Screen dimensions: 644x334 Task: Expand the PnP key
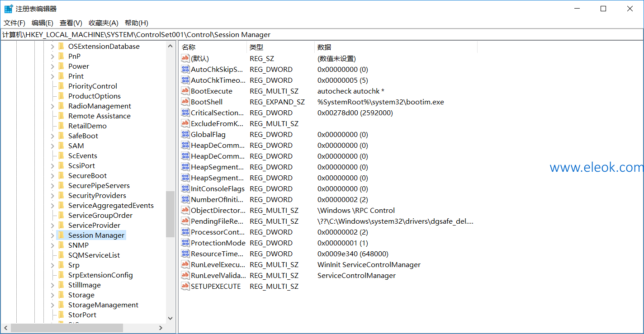[52, 56]
